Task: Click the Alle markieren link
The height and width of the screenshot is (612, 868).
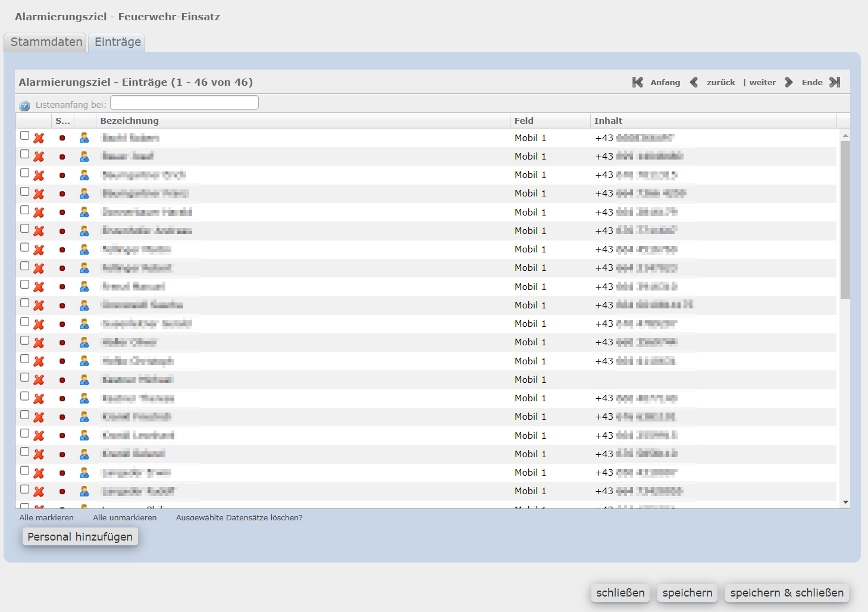Action: pyautogui.click(x=46, y=518)
